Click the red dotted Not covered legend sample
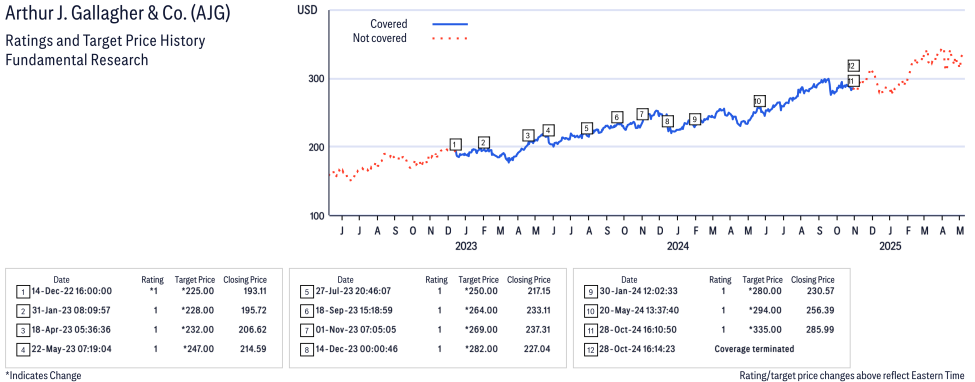 (x=450, y=39)
